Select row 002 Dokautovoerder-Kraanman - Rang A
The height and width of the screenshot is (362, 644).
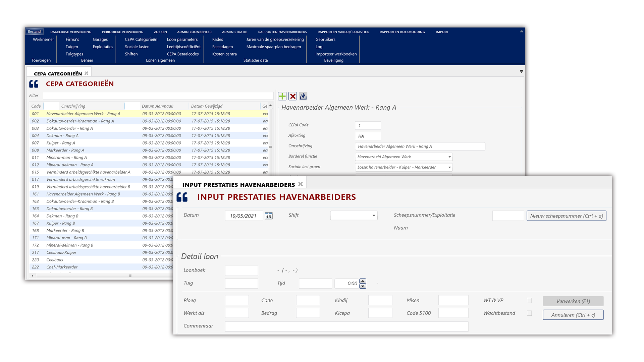[149, 121]
